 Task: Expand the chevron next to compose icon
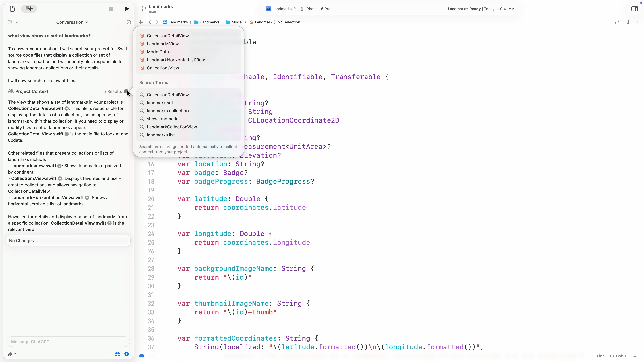coord(17,22)
